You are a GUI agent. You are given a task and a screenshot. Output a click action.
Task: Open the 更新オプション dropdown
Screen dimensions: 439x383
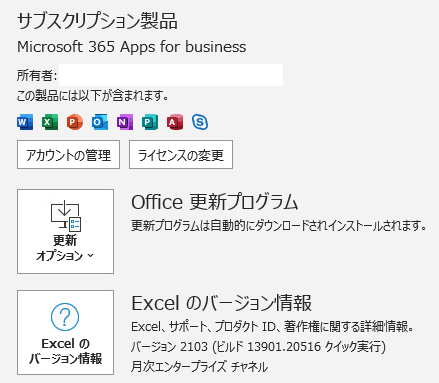point(65,231)
